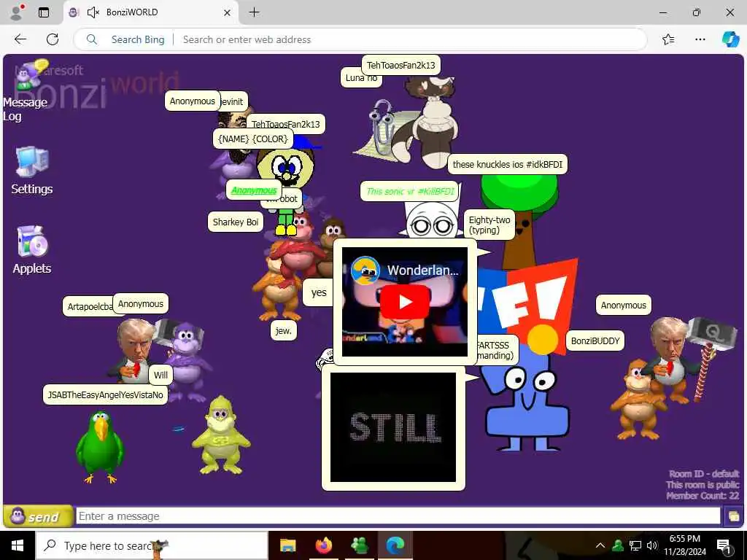Click the yellow-green gorilla character

point(220,435)
